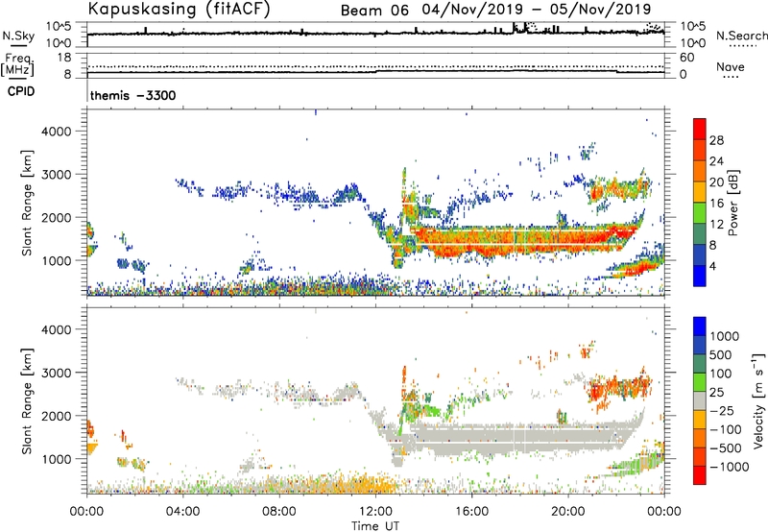Viewport: 768px width, 532px height.
Task: Click the Slant Range [km] label of power panel
Action: [27, 203]
